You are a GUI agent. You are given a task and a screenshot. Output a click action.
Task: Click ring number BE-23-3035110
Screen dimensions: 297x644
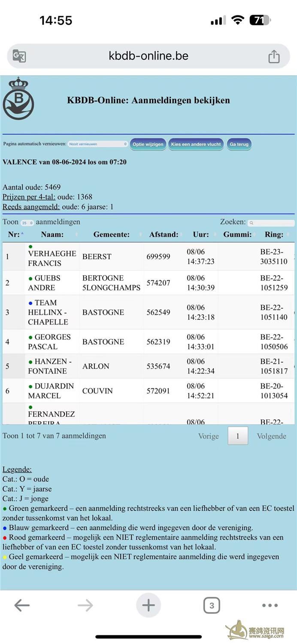pos(274,256)
